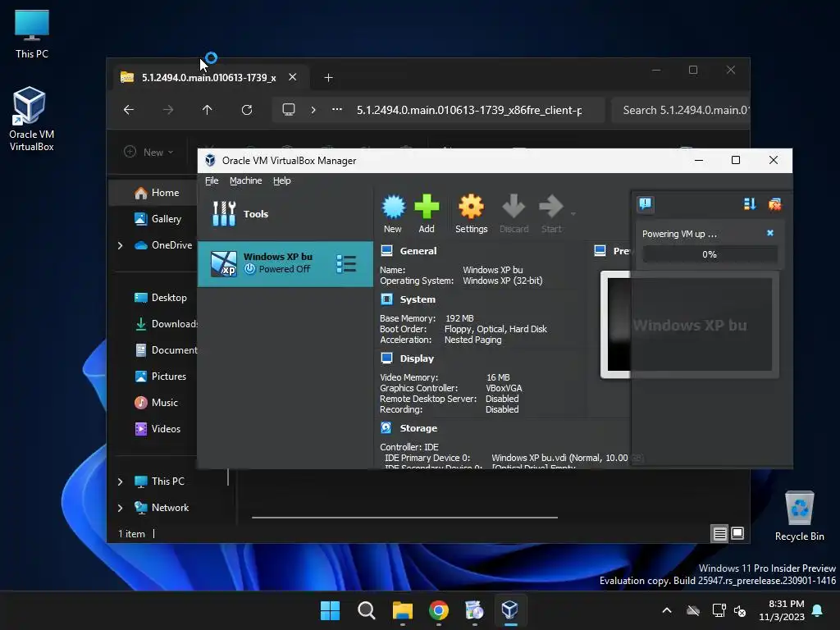840x630 pixels.
Task: Expand Network node in File Explorer
Action: coord(120,508)
